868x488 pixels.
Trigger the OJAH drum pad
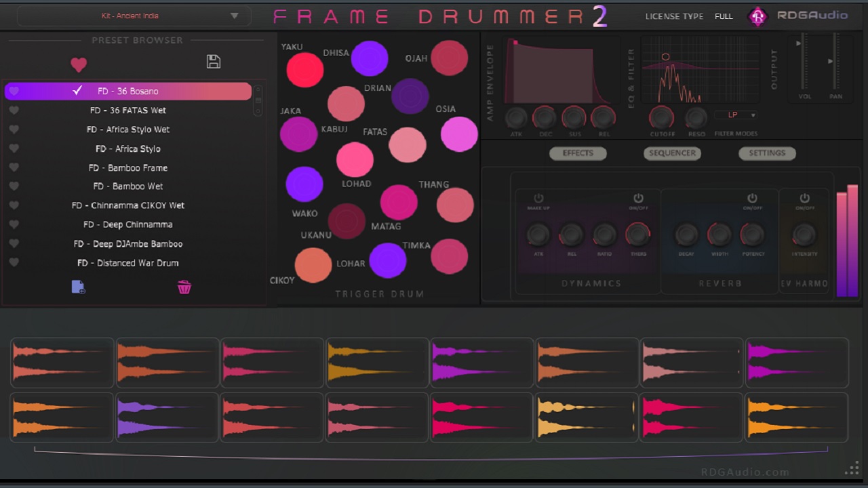tap(450, 58)
